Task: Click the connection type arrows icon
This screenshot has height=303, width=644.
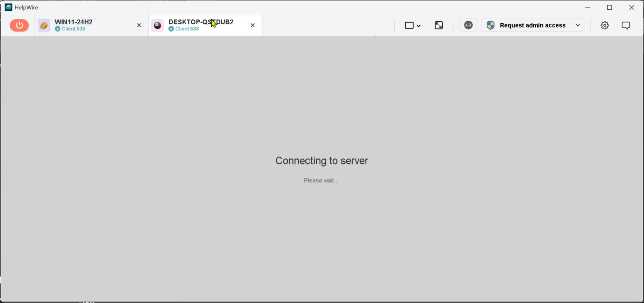Action: tap(468, 25)
